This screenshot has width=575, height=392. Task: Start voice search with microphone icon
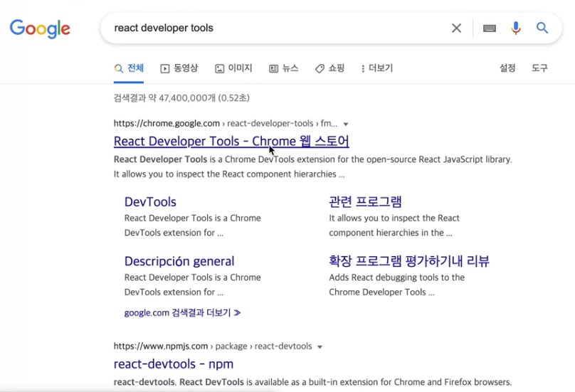point(516,28)
